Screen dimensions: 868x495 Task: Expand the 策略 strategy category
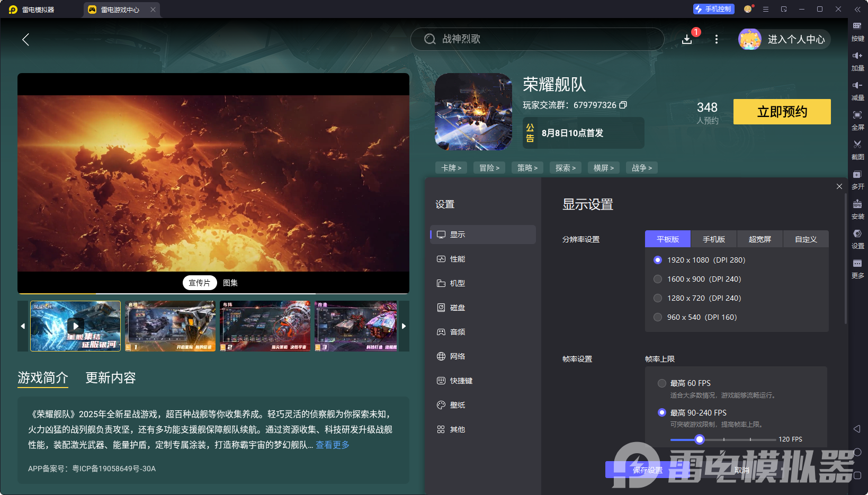click(527, 167)
